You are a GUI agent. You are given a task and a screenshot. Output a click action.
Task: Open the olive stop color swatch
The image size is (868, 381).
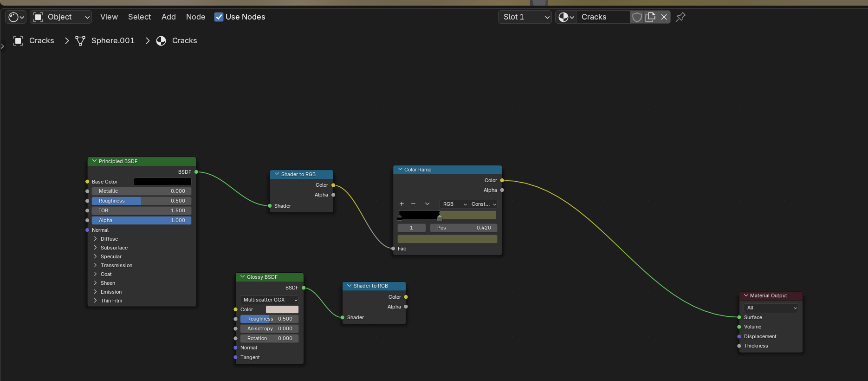coord(447,239)
